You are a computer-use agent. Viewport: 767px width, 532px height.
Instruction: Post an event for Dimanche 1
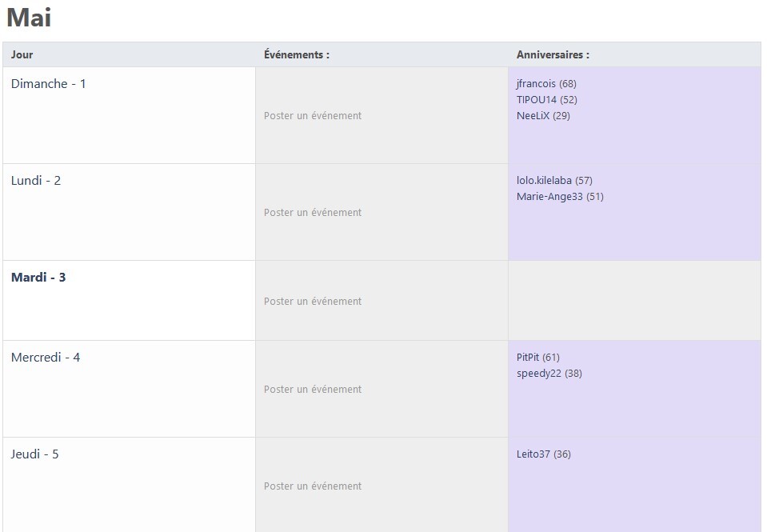tap(313, 116)
